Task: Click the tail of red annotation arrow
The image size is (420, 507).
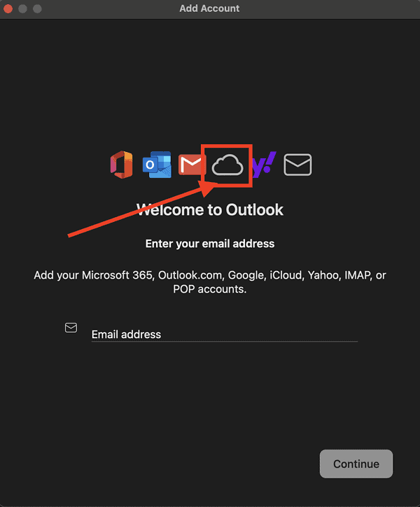Action: 69,235
